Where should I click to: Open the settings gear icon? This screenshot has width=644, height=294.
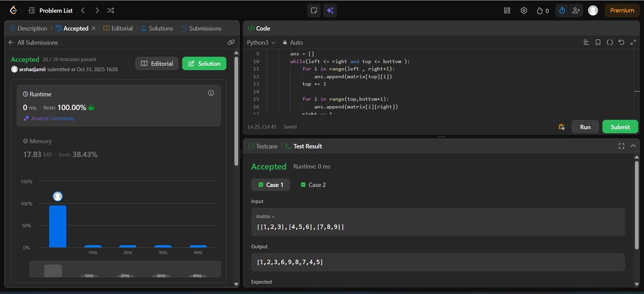point(524,10)
